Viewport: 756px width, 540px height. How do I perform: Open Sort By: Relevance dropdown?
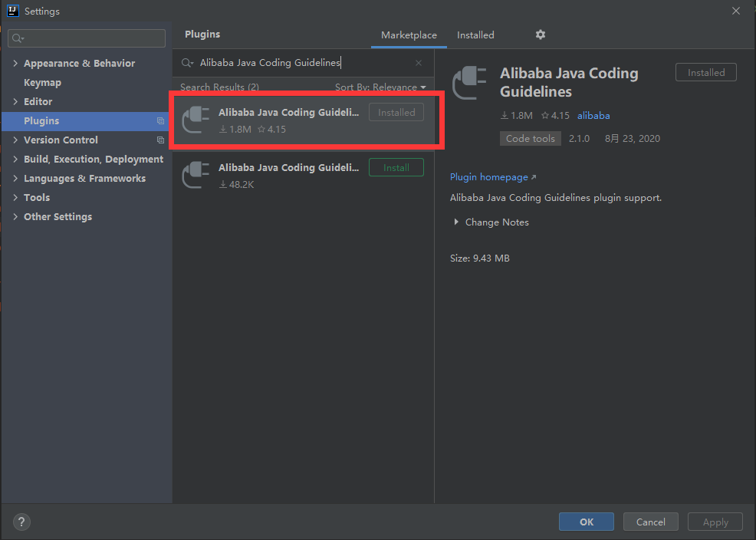(x=380, y=87)
